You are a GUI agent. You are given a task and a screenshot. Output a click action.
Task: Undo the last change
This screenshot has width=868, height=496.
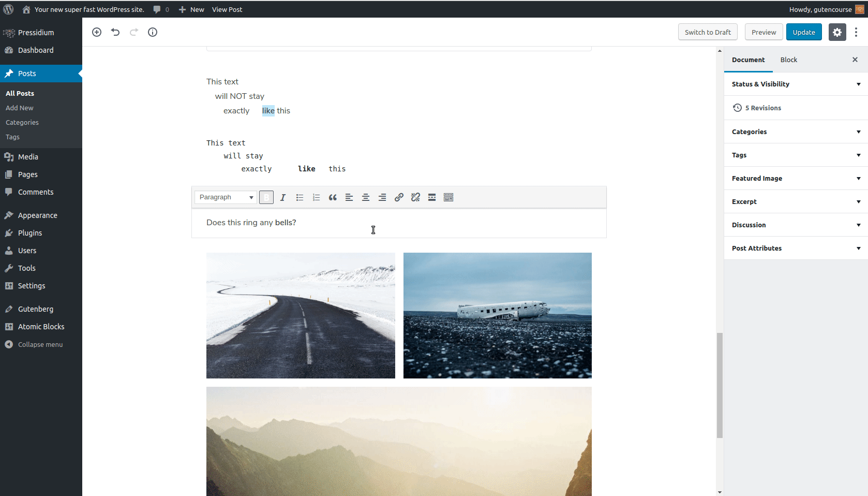tap(115, 32)
